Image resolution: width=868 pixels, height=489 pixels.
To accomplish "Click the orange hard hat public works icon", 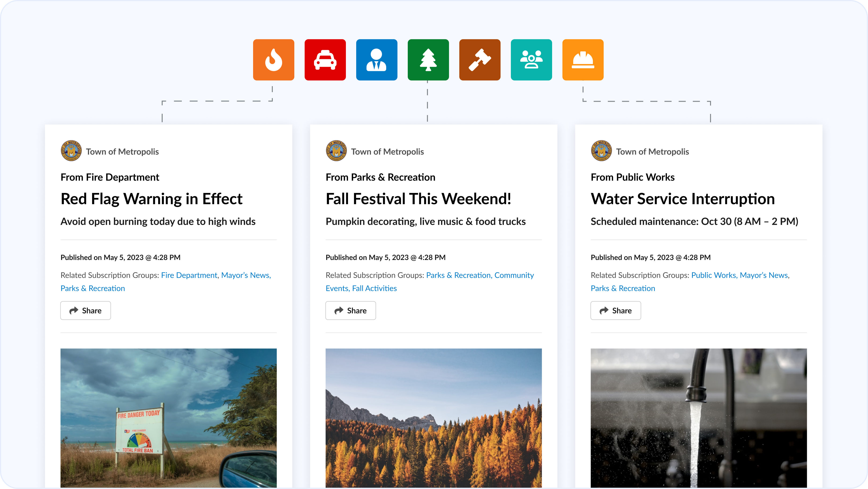I will tap(583, 60).
